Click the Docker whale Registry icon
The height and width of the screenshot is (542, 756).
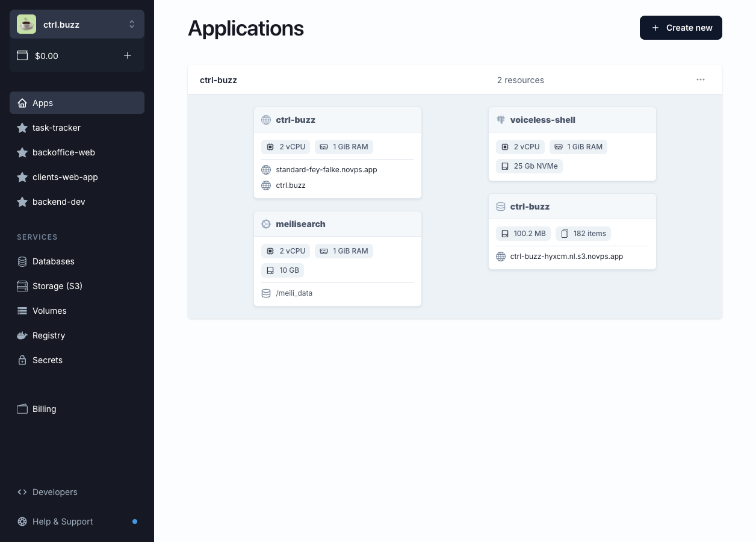coord(22,335)
